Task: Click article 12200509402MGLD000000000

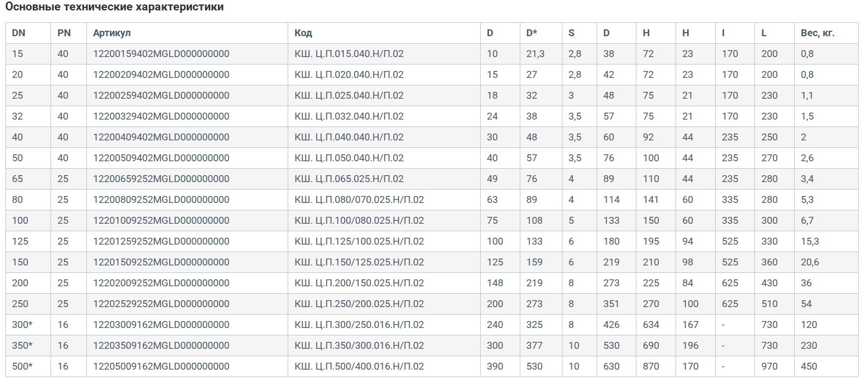Action: pos(161,158)
